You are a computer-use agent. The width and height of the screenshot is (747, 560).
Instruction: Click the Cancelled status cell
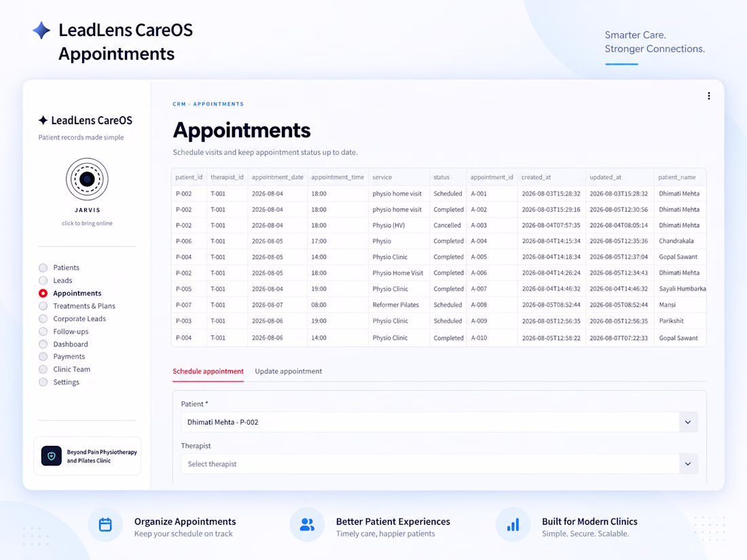coord(448,225)
